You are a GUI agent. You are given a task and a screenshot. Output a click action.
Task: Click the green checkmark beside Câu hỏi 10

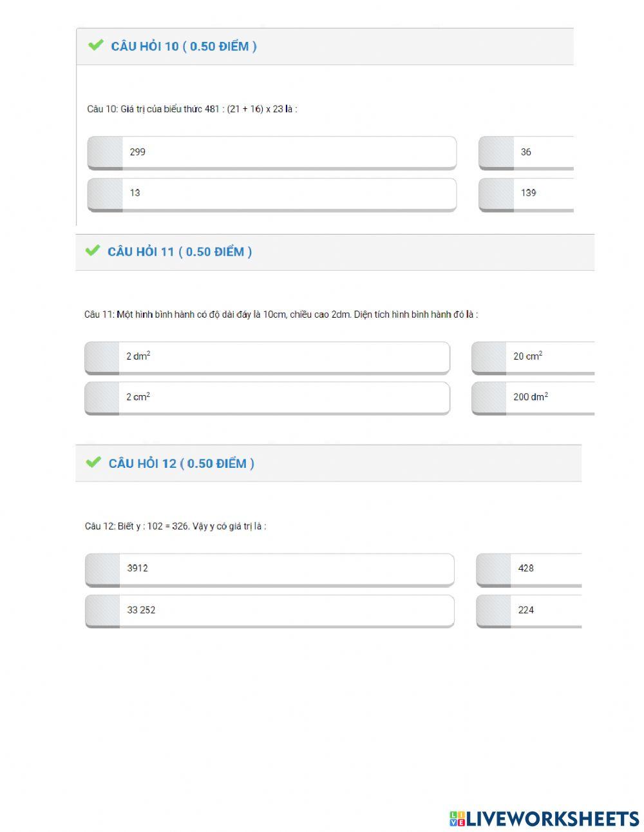(96, 45)
